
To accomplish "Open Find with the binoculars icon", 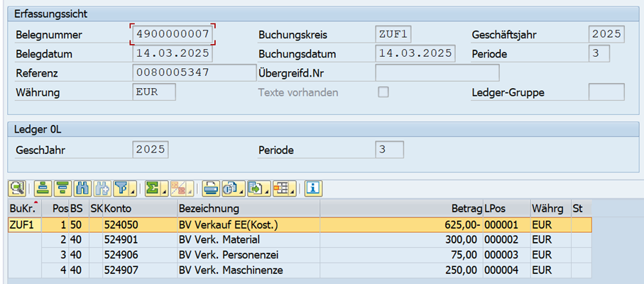I will pos(82,188).
